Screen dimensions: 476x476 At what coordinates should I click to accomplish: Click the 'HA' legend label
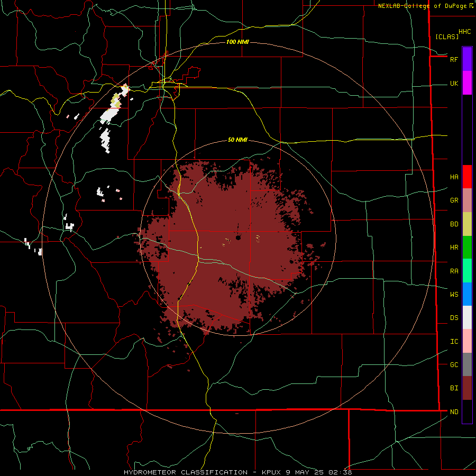tap(454, 177)
